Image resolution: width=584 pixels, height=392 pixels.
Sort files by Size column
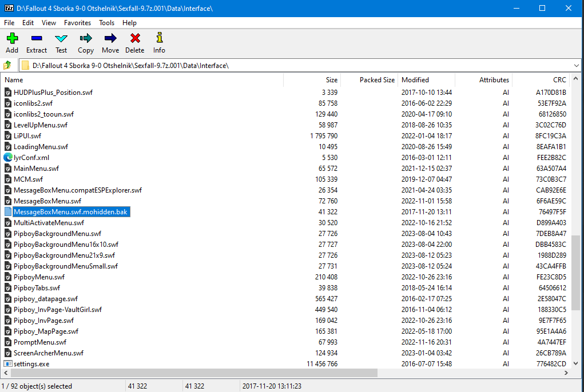[x=331, y=80]
